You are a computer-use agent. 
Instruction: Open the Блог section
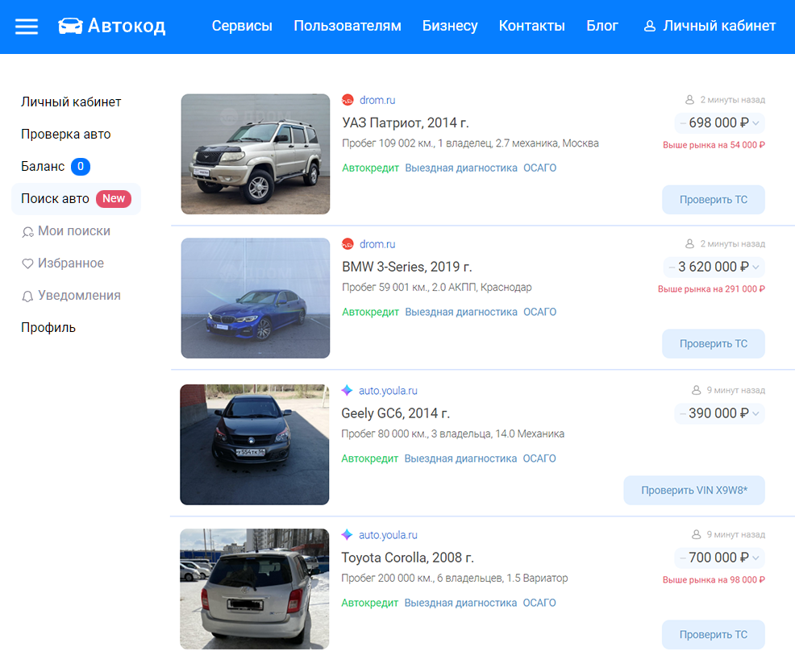coord(602,26)
